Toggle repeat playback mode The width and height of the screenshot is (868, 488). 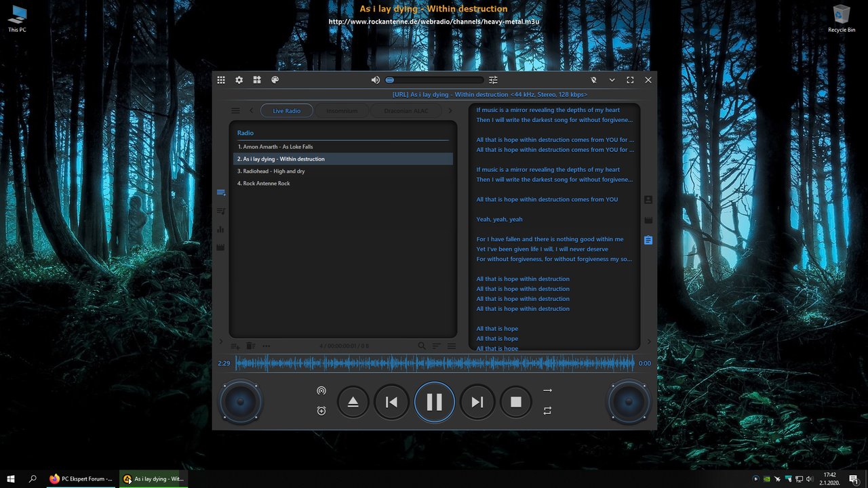[547, 411]
